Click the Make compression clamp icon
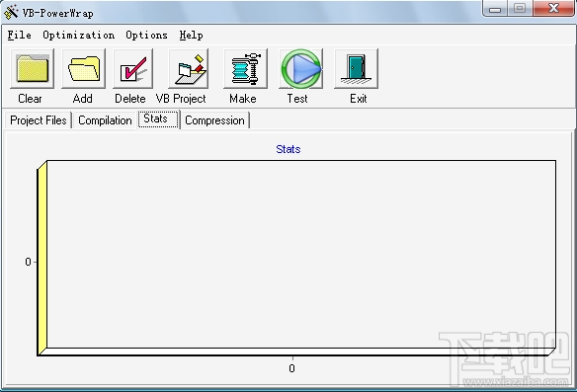577x392 pixels. click(245, 68)
